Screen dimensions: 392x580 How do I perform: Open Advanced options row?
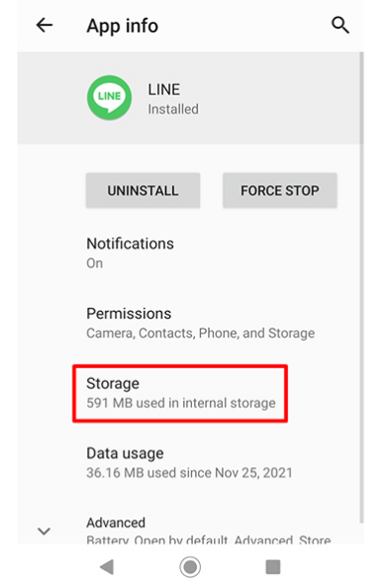[x=189, y=529]
